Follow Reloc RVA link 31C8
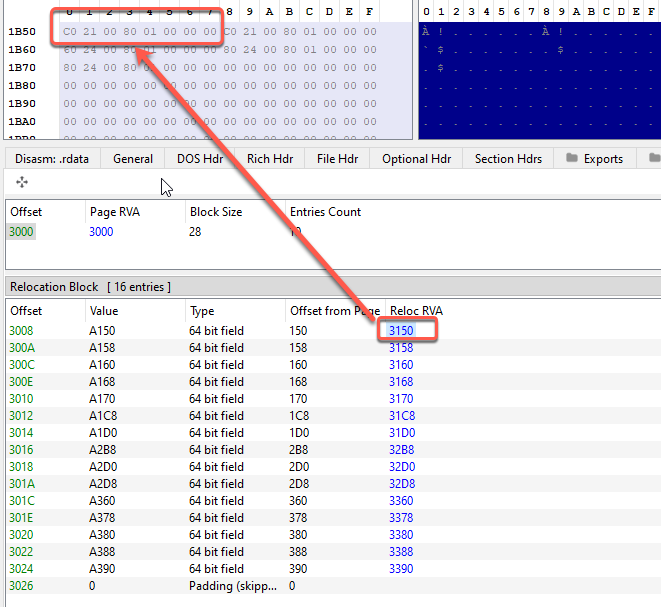This screenshot has height=607, width=661. click(x=401, y=416)
